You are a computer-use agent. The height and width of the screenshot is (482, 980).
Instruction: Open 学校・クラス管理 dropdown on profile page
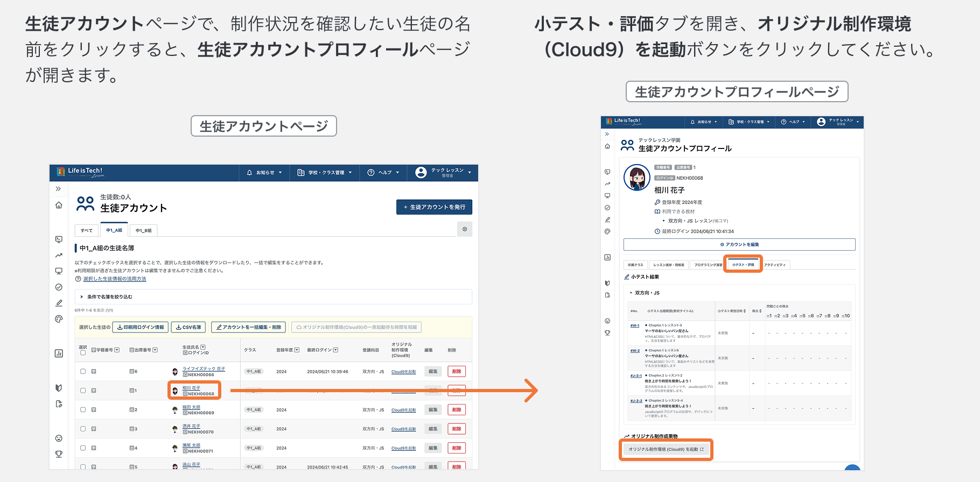tap(748, 122)
